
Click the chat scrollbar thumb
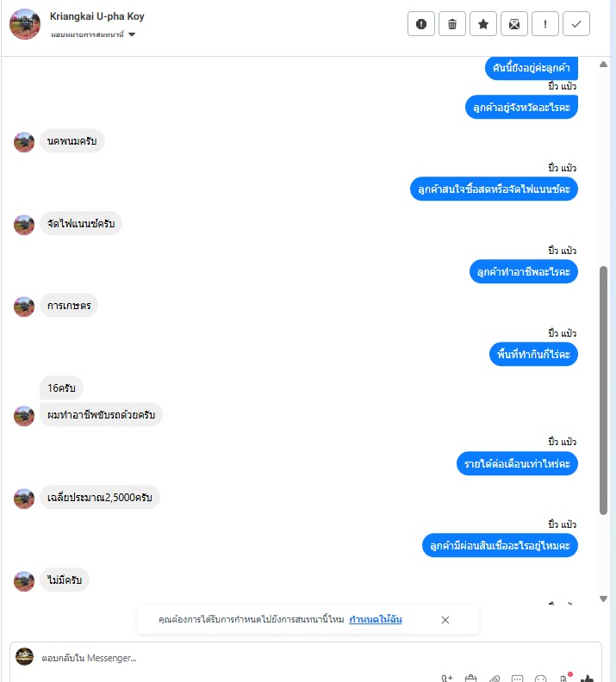[603, 391]
